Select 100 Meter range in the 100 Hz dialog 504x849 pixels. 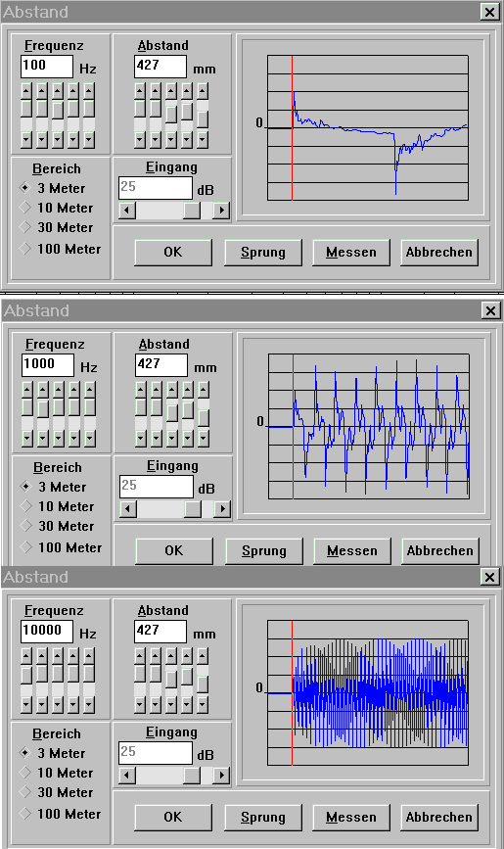60,249
